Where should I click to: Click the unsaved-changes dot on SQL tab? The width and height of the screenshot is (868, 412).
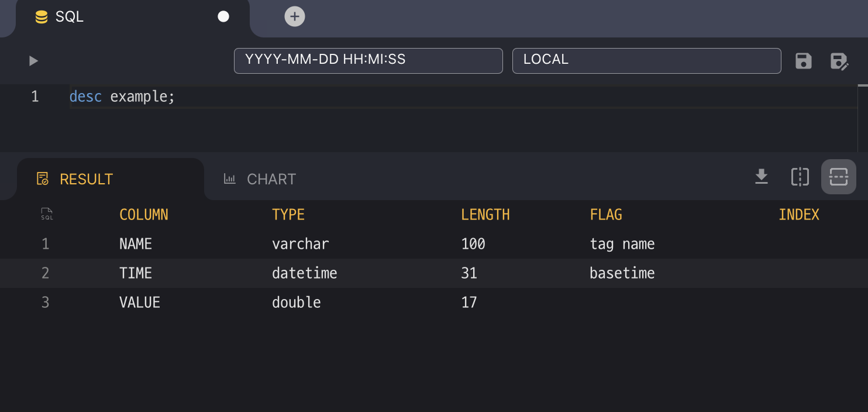[223, 16]
